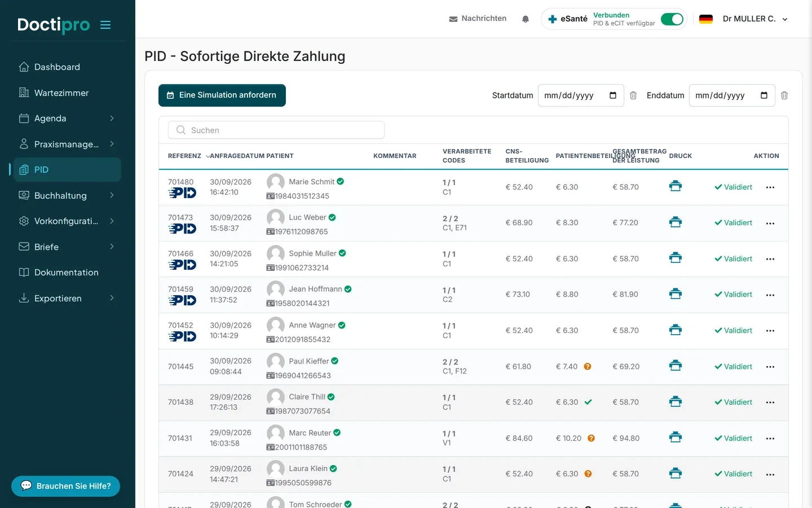
Task: Open Dr MULLER C. user dropdown
Action: [755, 19]
